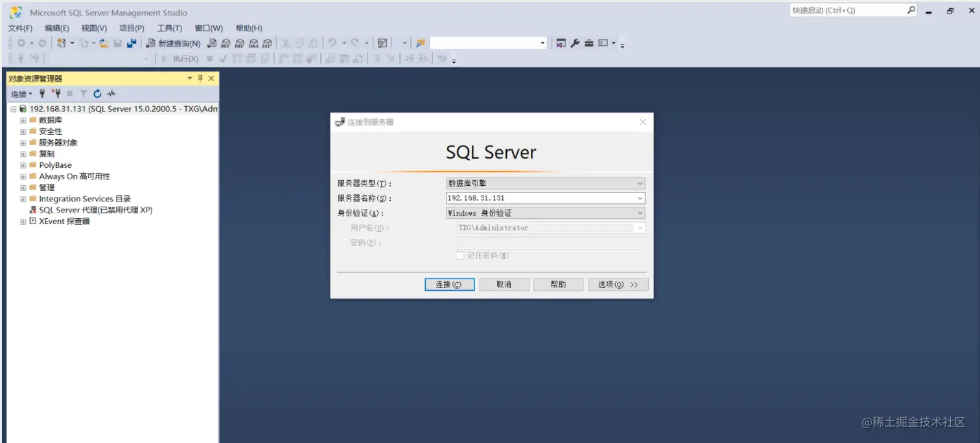
Task: Open the 窗口(W) menu
Action: [x=209, y=28]
